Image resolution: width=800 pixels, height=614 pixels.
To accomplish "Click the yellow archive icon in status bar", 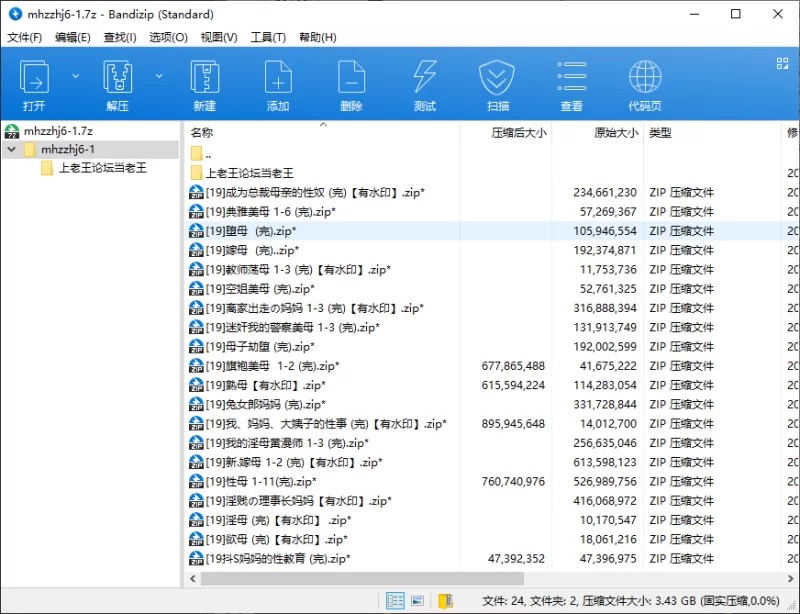I will pos(445,601).
